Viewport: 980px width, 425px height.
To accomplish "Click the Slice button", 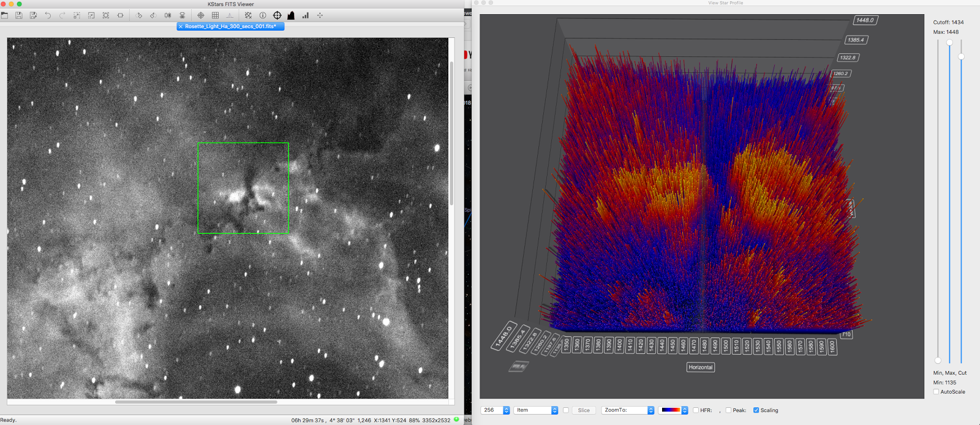I will (x=584, y=410).
